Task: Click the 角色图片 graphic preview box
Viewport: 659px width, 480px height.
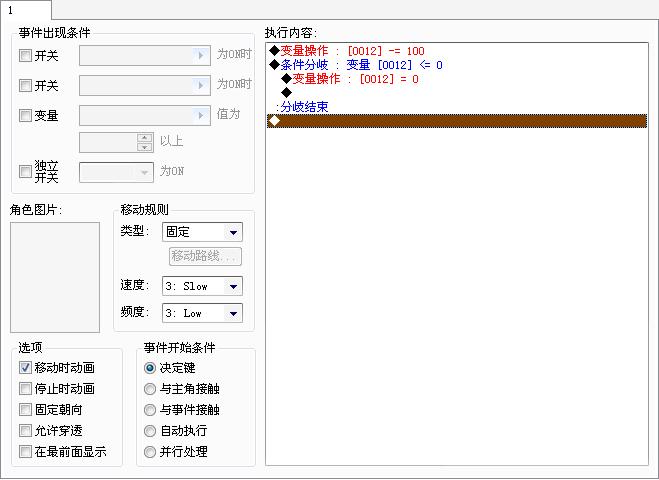Action: (55, 277)
